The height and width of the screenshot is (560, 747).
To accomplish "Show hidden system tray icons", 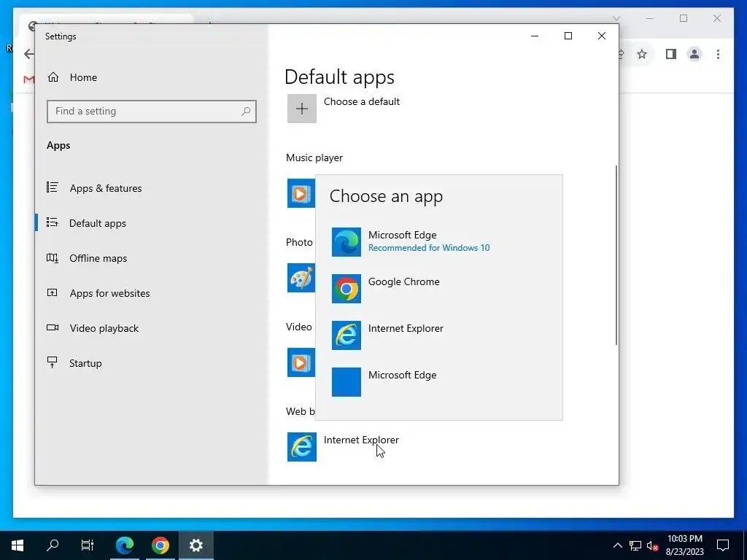I will pyautogui.click(x=617, y=545).
